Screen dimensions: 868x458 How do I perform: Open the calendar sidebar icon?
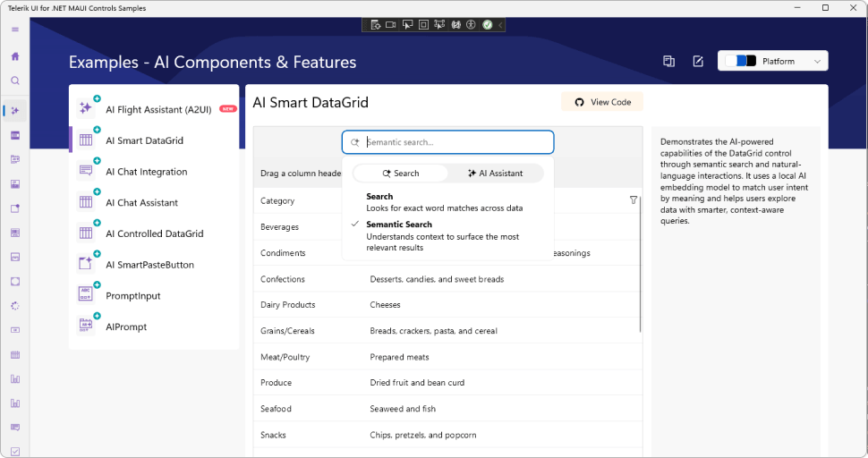click(15, 354)
